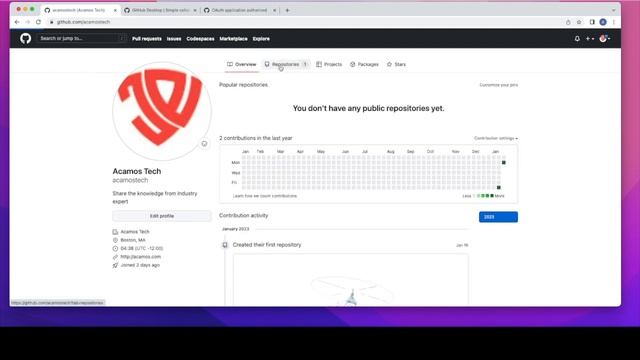The image size is (640, 360).
Task: Open the http://acamos.com website link
Action: coord(141,257)
